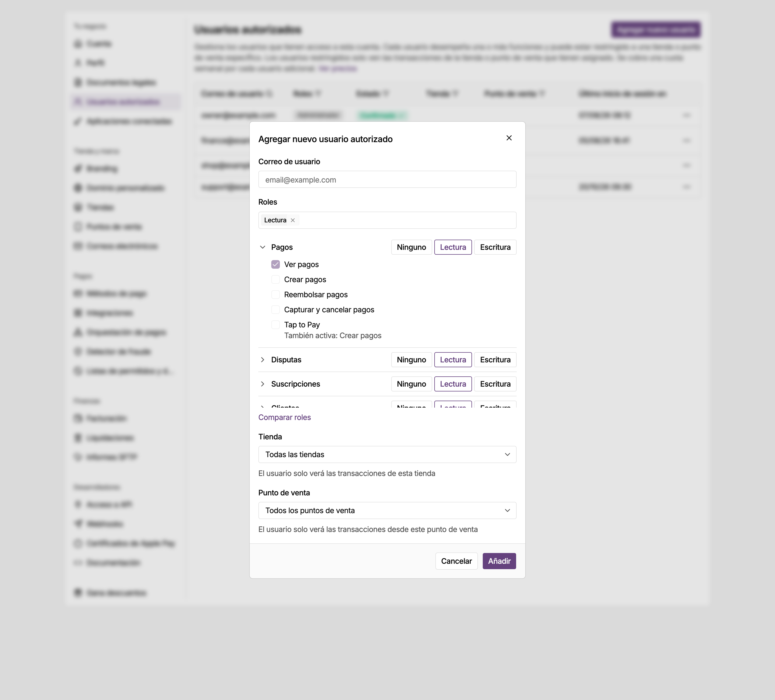The height and width of the screenshot is (700, 775).
Task: Open the Tienda dropdown
Action: click(x=387, y=455)
